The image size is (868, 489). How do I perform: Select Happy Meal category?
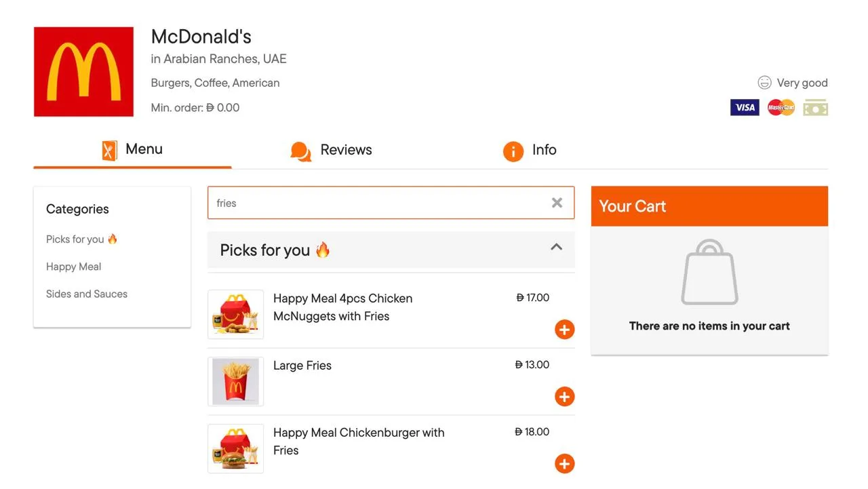click(73, 267)
